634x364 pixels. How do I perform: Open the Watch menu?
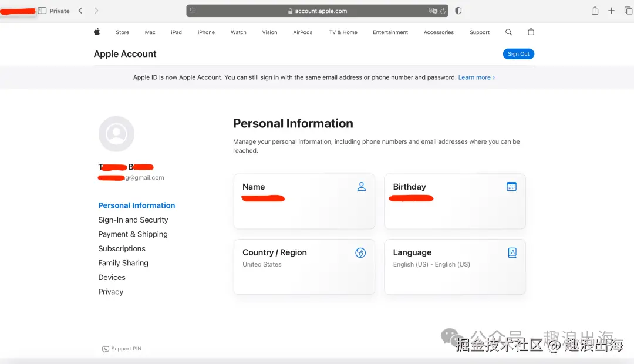pos(238,32)
